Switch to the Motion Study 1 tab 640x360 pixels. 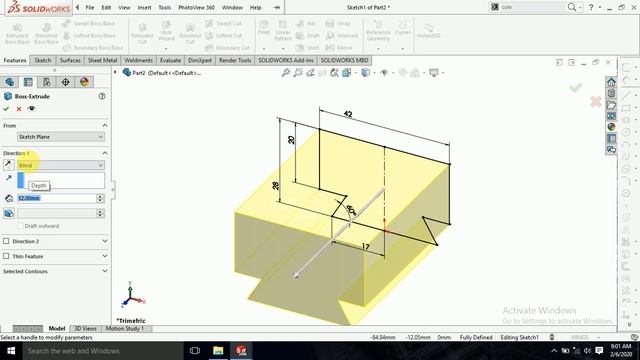(x=125, y=329)
